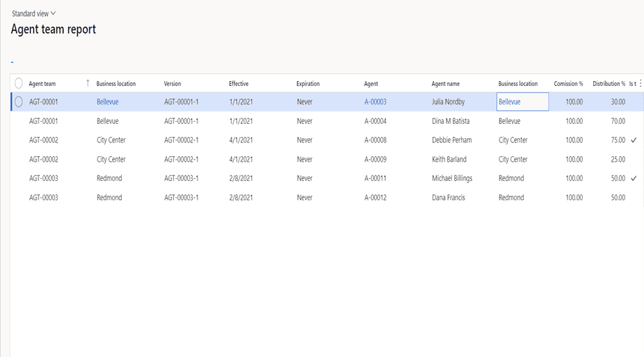The width and height of the screenshot is (644, 357).
Task: Open grid options vertical dots icon
Action: coord(641,83)
